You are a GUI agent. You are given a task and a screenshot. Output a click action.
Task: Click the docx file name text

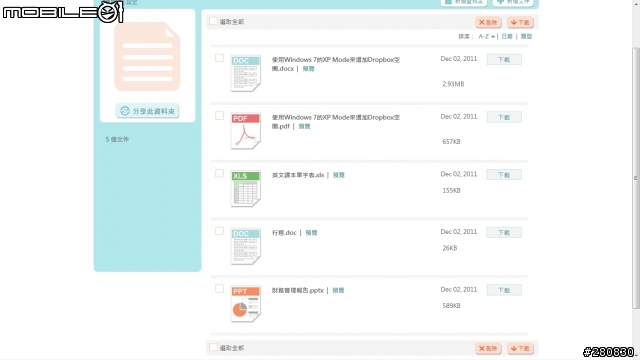[x=336, y=64]
